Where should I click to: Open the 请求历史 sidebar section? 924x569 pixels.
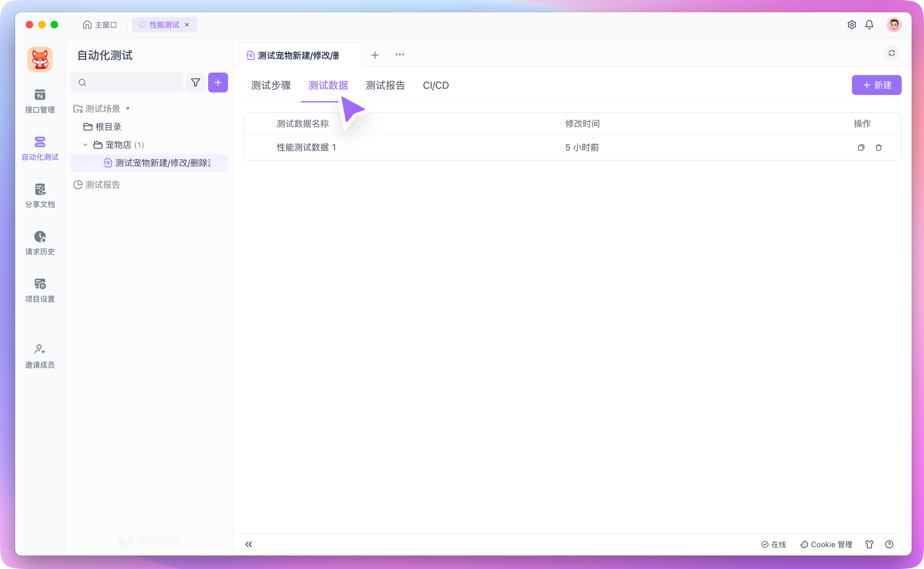pyautogui.click(x=40, y=243)
